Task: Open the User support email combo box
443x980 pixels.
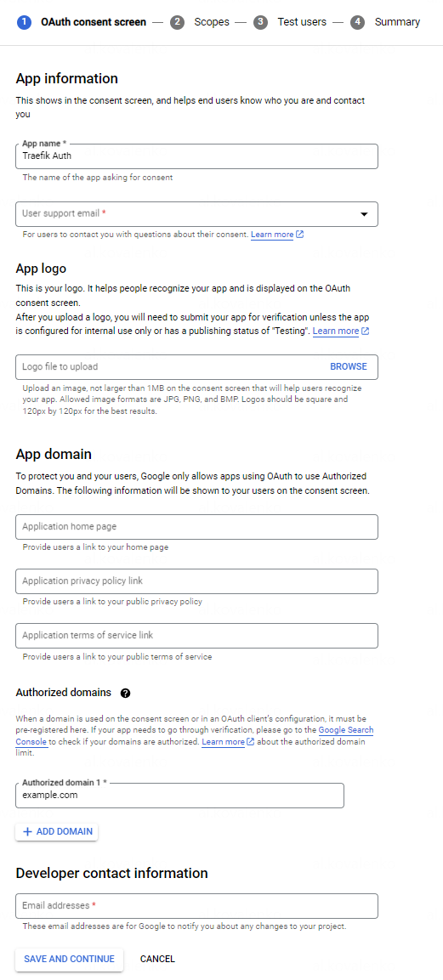Action: point(196,213)
